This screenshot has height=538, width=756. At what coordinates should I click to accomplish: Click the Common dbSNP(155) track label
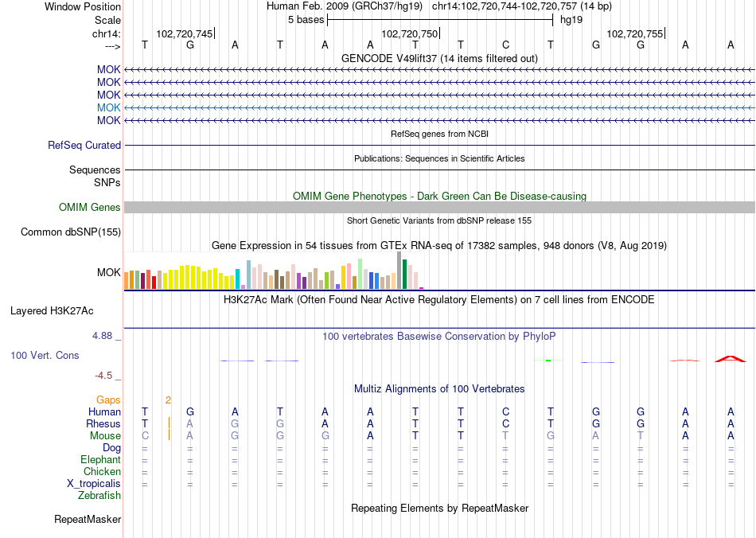71,232
